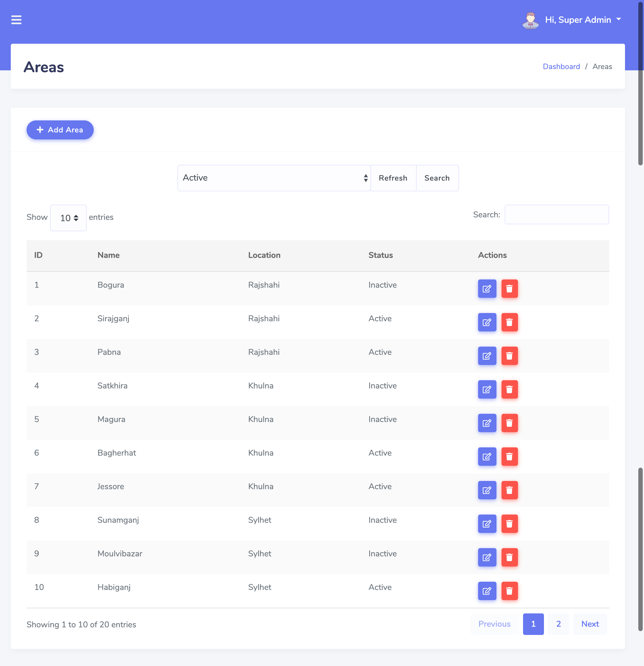Delete the Sirajganj area row
This screenshot has height=666, width=644.
pyautogui.click(x=509, y=322)
